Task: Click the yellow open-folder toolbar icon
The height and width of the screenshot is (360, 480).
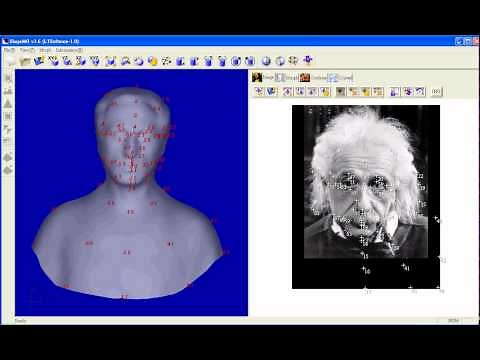Action: click(25, 61)
